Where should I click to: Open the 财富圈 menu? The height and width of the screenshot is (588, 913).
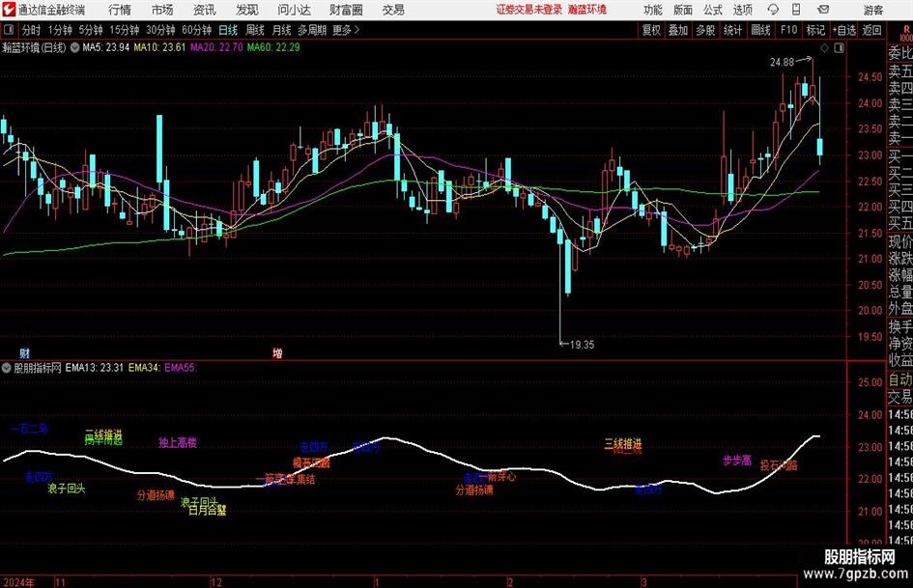[346, 10]
